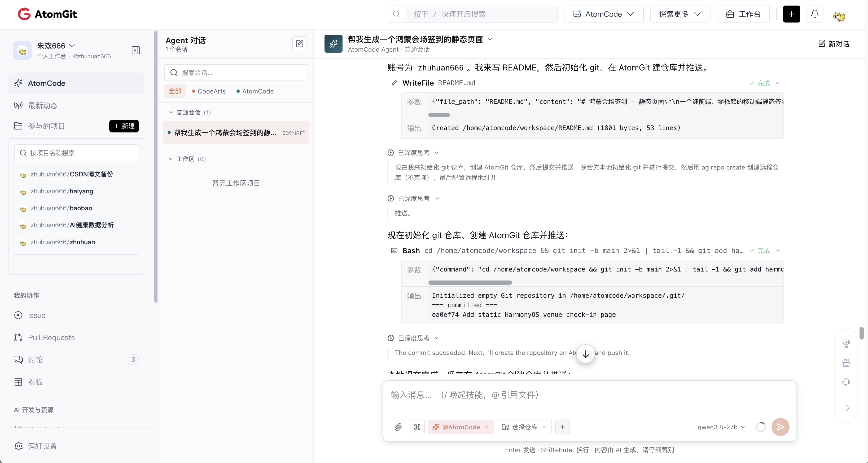
Task: Open conversation title dropdown chevron
Action: [490, 39]
